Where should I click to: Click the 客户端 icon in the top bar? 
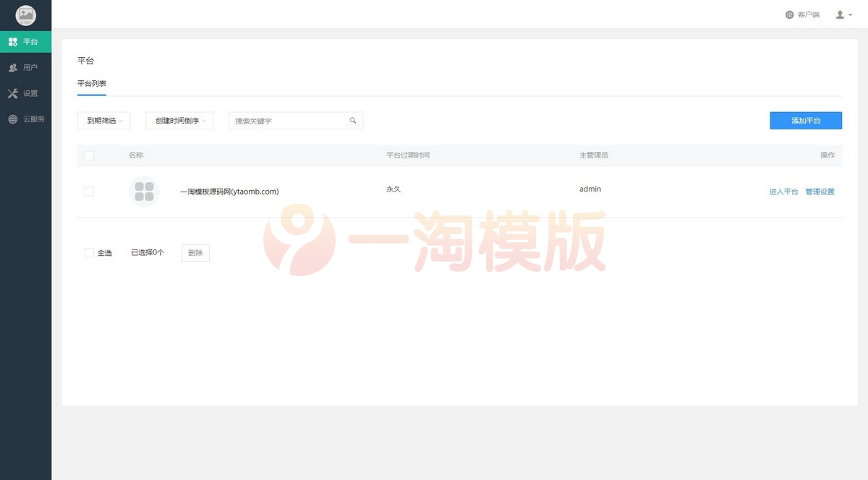pos(790,14)
